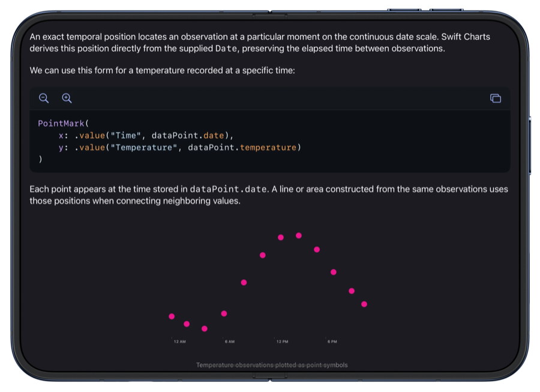The width and height of the screenshot is (540, 392).
Task: Click the y: .value("Temperature") code line
Action: tap(180, 148)
